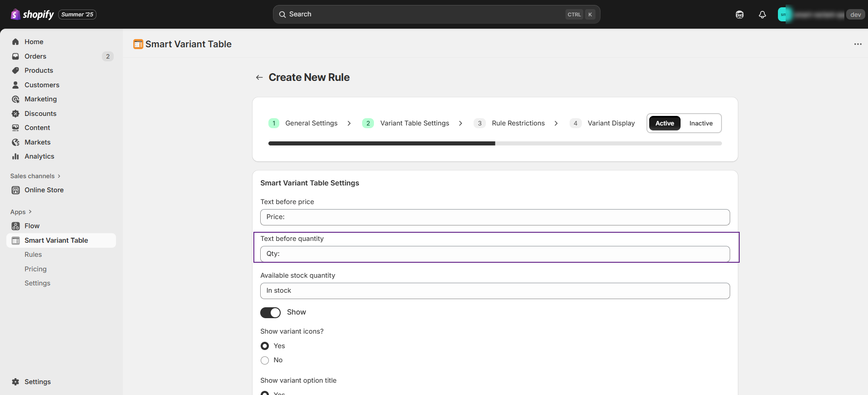Click the Smart Variant Table sidebar icon

point(15,240)
